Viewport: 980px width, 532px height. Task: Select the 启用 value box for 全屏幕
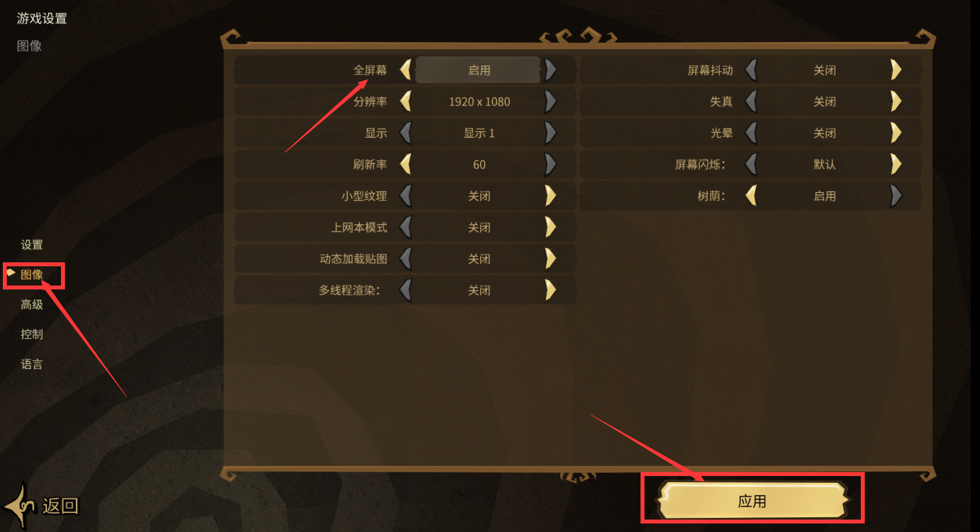point(478,70)
